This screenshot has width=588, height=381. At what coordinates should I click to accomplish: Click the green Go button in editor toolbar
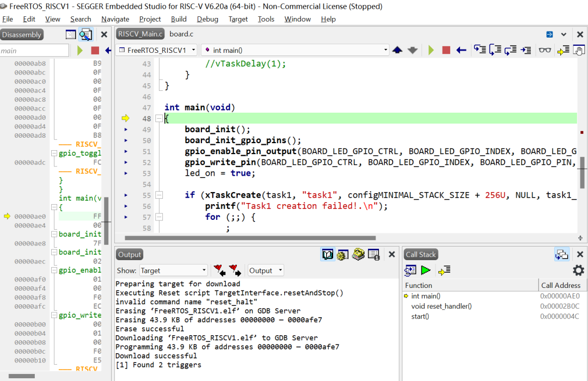(x=431, y=50)
